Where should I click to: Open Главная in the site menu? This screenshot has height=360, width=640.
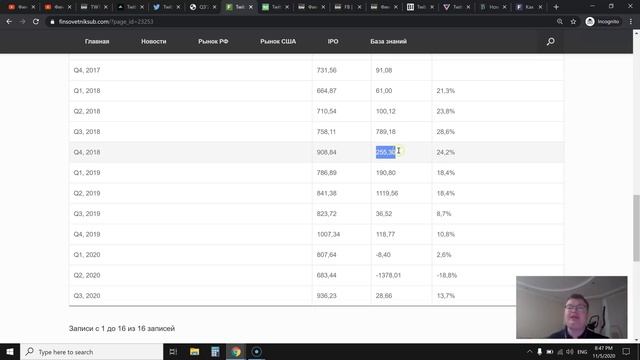pos(97,41)
